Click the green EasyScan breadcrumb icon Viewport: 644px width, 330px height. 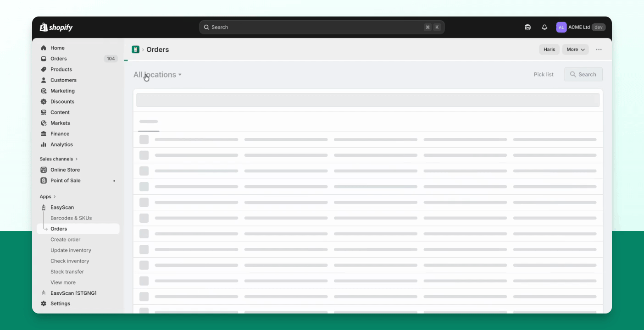[x=135, y=49]
